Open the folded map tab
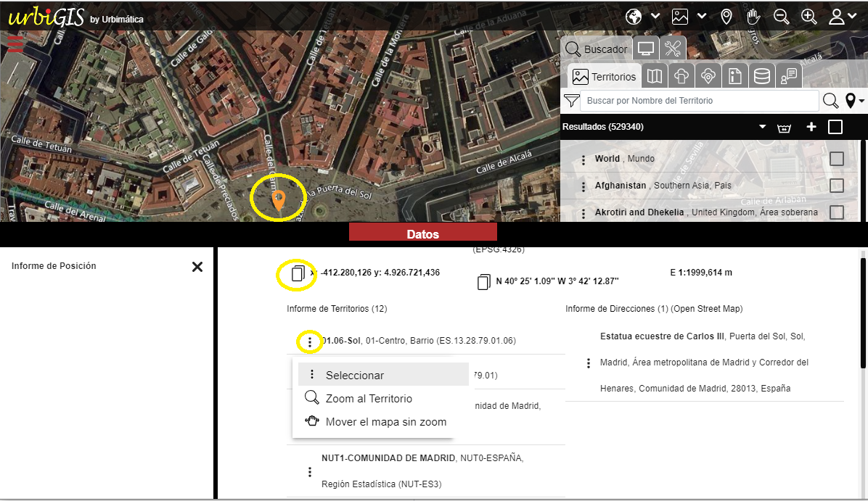This screenshot has height=501, width=868. (x=655, y=76)
